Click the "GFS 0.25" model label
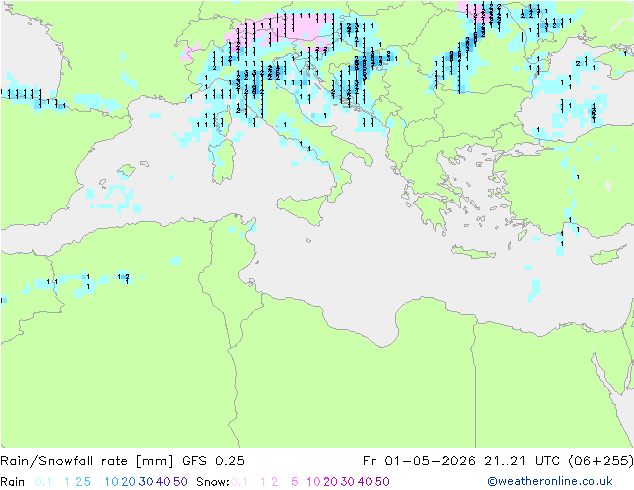 pos(213,461)
